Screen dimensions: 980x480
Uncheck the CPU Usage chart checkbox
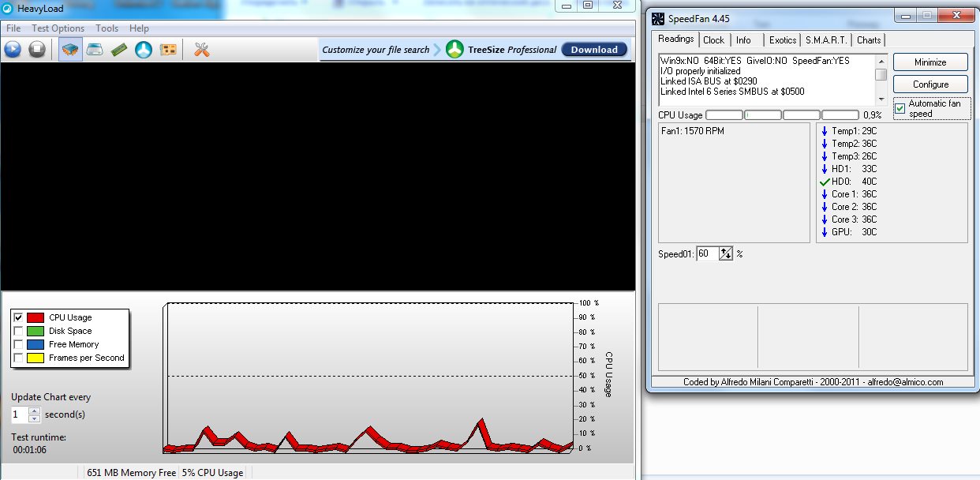(x=18, y=317)
